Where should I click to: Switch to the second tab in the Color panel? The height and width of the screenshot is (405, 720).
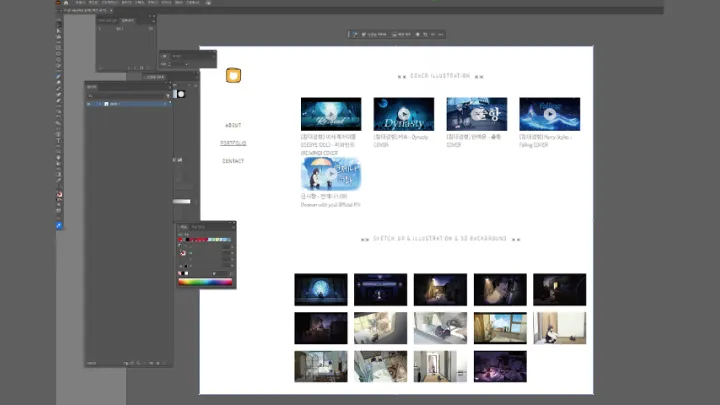[198, 227]
